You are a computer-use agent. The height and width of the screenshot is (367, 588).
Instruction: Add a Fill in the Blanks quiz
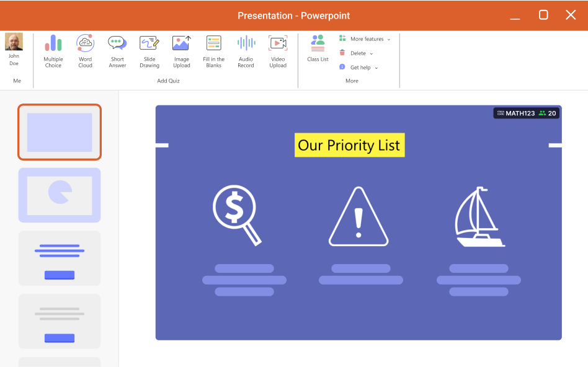tap(213, 51)
